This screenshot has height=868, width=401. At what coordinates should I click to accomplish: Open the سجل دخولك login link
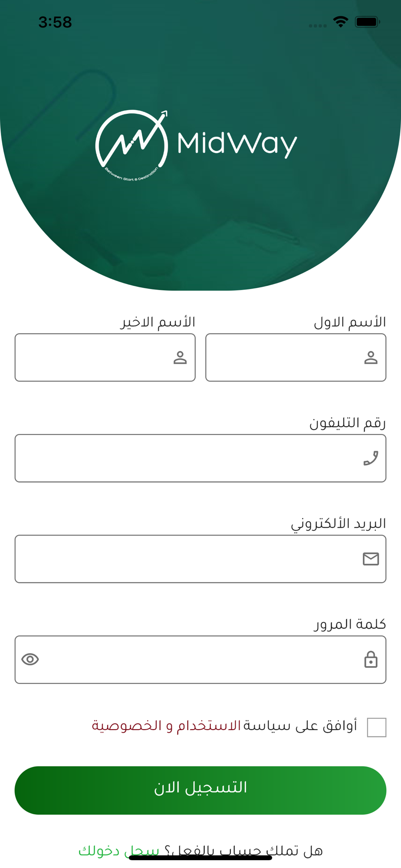click(x=119, y=851)
